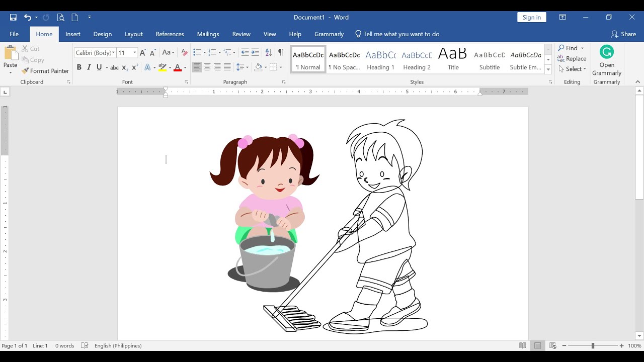Justify the paragraph text
This screenshot has height=362, width=644.
click(227, 67)
